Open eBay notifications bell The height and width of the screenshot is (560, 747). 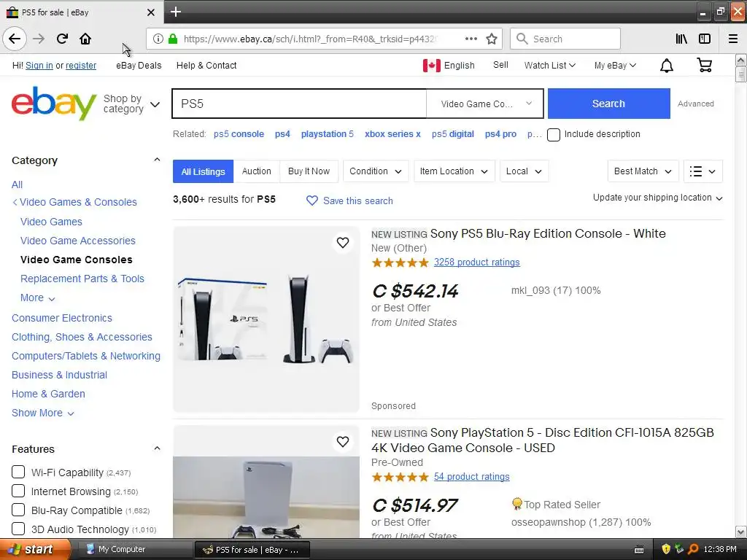[x=667, y=65]
